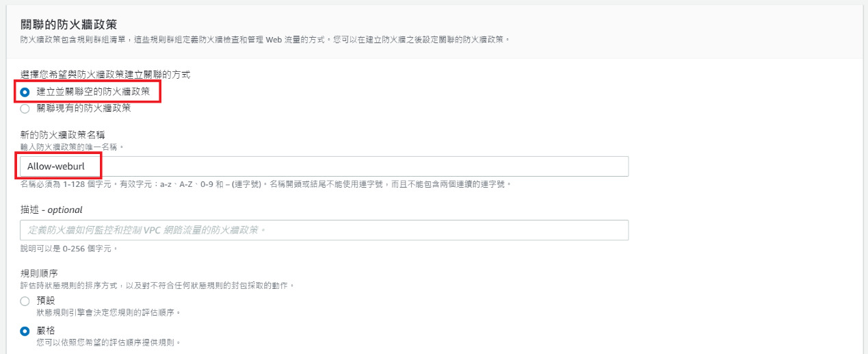Click the 評估時狀態規則的排序方式 description text
Screen dimensions: 868x354
point(157,285)
